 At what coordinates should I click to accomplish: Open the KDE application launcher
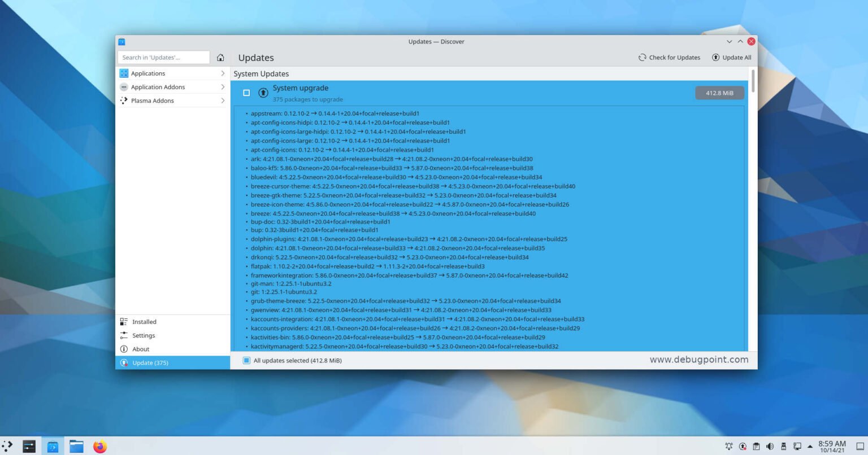pos(7,446)
